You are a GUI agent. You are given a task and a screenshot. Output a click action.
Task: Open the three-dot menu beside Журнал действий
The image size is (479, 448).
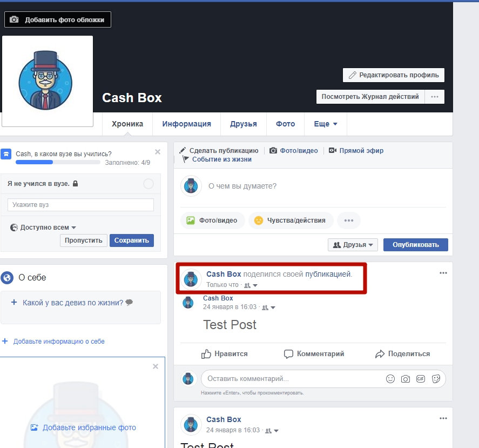(434, 97)
